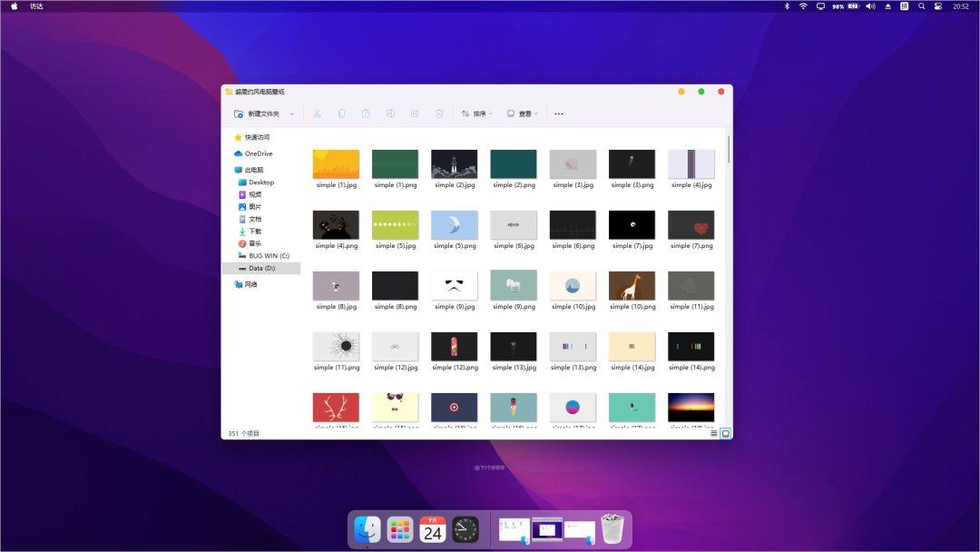The height and width of the screenshot is (552, 980).
Task: Select OneDrive in the sidebar
Action: (258, 153)
